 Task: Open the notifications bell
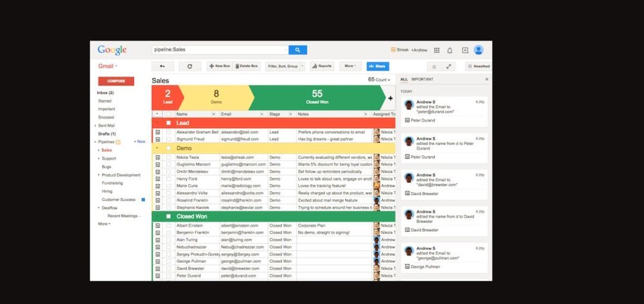tap(450, 50)
